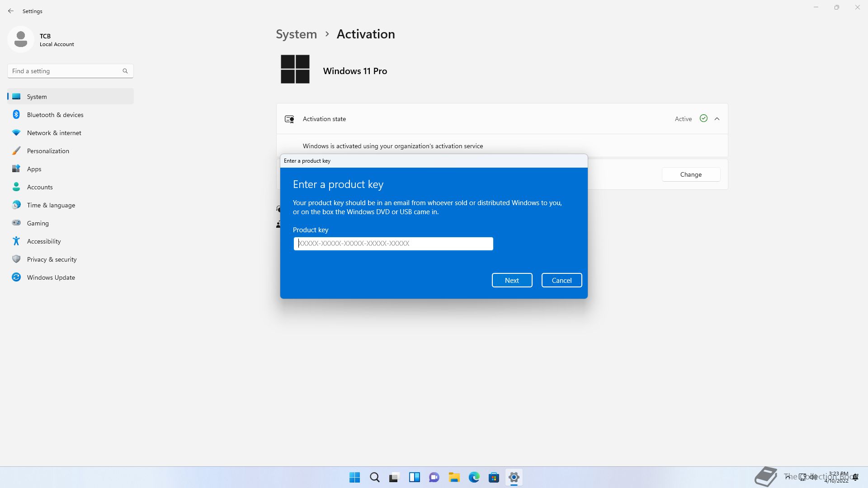Open the Windows Start menu
The height and width of the screenshot is (488, 868).
355,477
